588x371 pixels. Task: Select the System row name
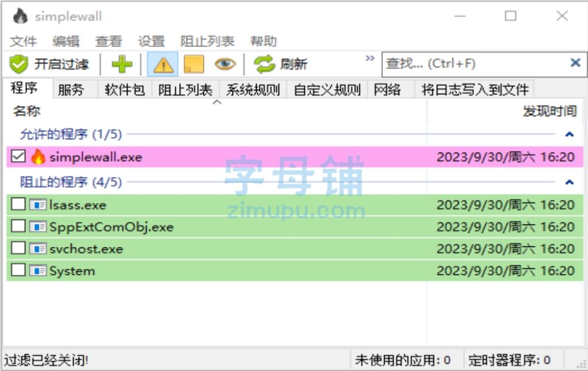point(72,271)
